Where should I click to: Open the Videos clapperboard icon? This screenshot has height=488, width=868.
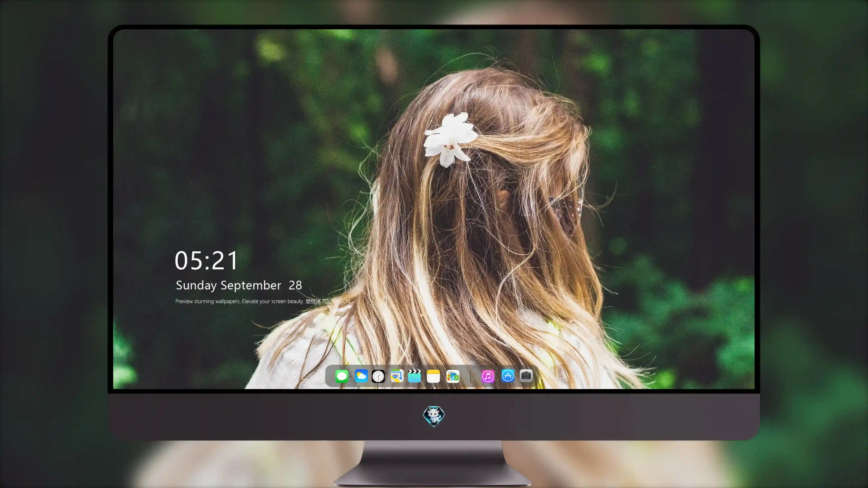coord(415,376)
